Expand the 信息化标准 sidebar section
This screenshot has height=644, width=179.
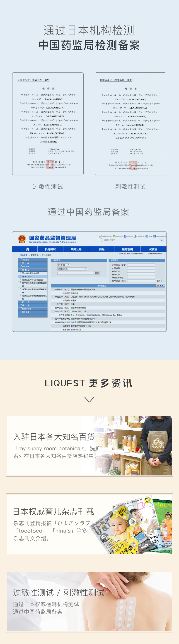[x=33, y=309]
